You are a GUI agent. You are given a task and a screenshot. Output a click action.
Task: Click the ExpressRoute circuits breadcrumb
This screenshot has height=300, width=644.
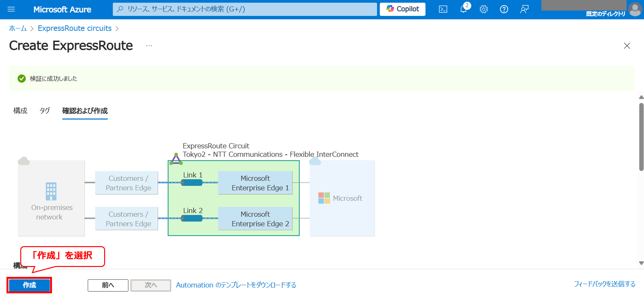coord(75,28)
